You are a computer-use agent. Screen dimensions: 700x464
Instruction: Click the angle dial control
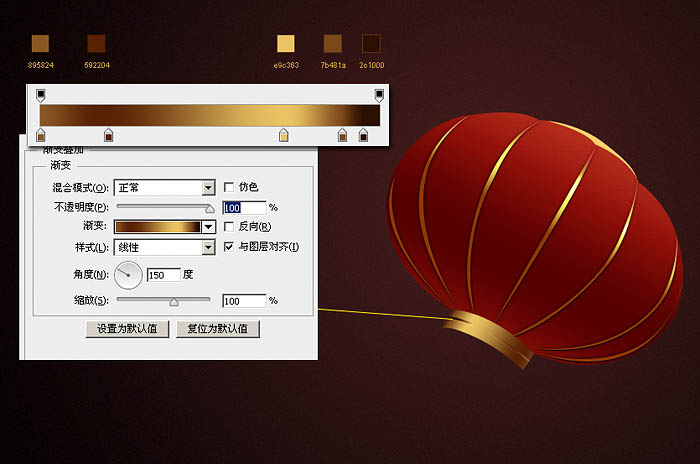[128, 275]
